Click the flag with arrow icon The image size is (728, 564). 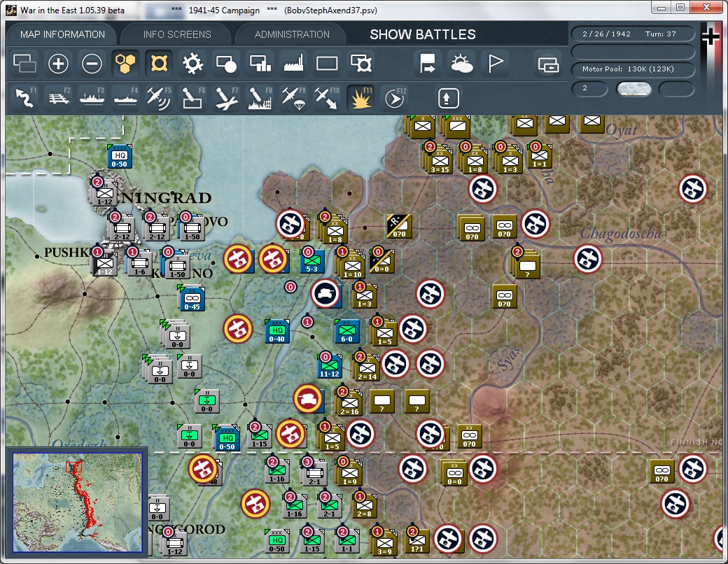coord(427,64)
